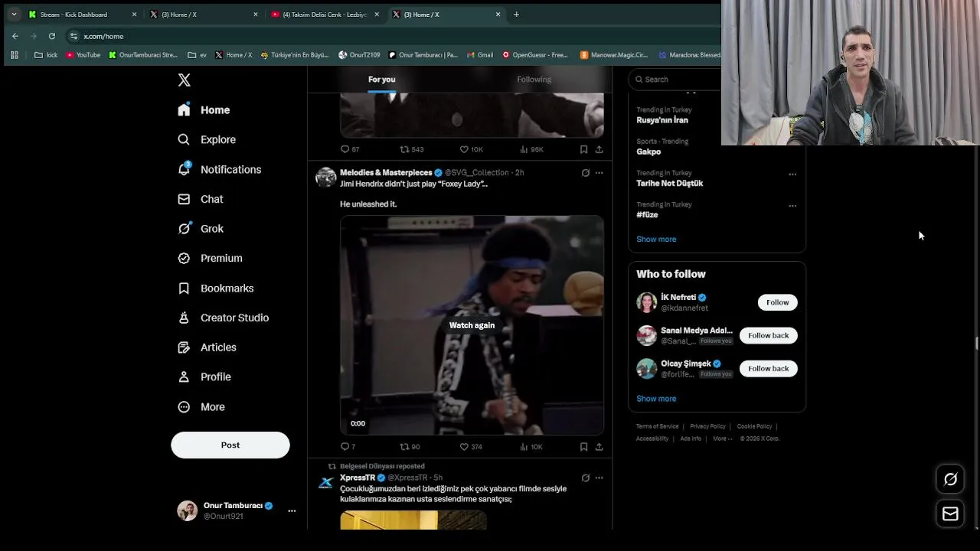Screen dimensions: 980x551
Task: Open Explore in X sidebar
Action: [x=207, y=139]
